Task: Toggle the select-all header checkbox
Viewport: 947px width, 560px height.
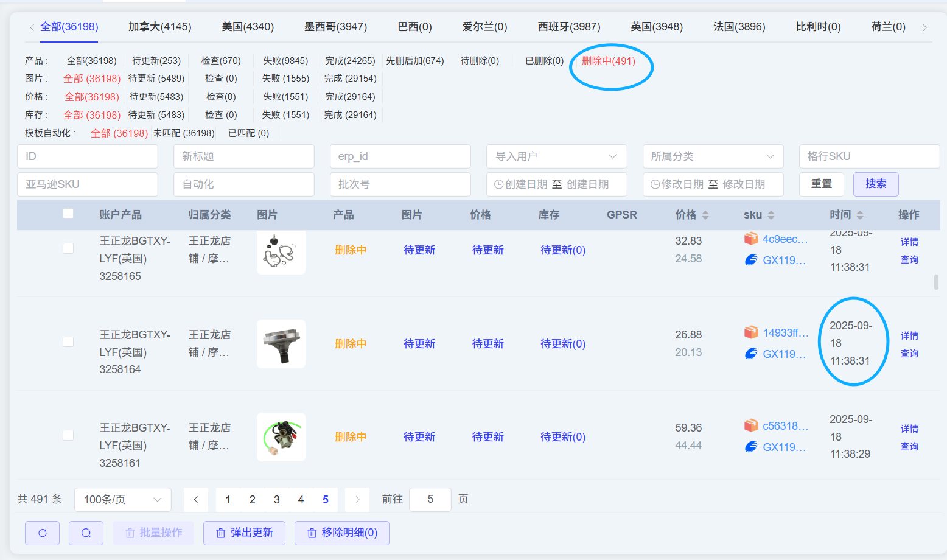Action: tap(68, 214)
